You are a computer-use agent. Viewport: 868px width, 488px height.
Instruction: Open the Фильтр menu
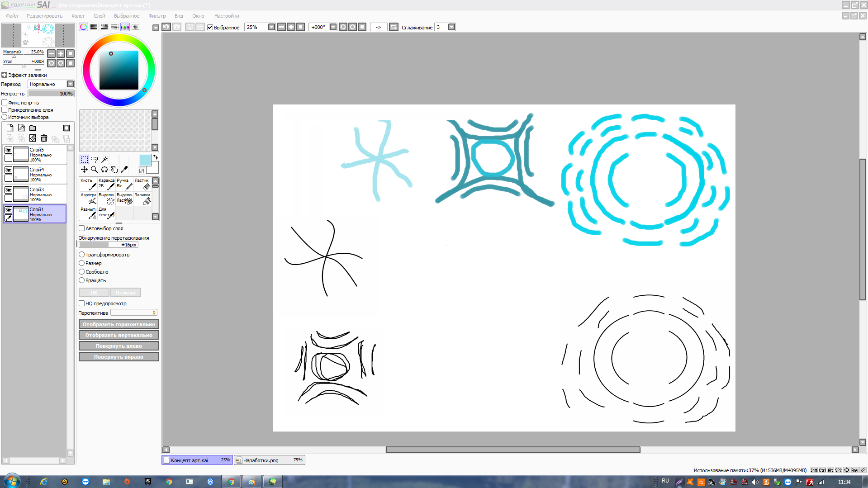157,16
